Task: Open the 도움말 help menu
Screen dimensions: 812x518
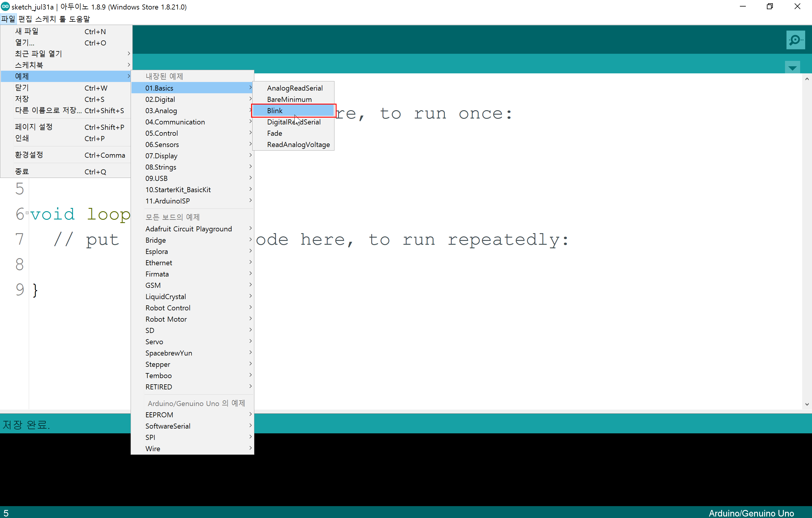Action: tap(80, 19)
